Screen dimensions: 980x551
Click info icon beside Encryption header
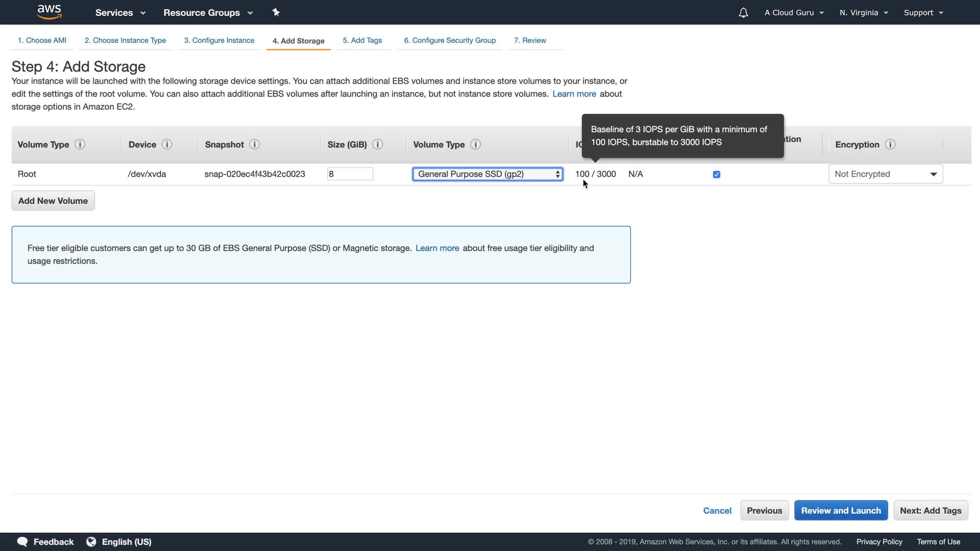(890, 144)
